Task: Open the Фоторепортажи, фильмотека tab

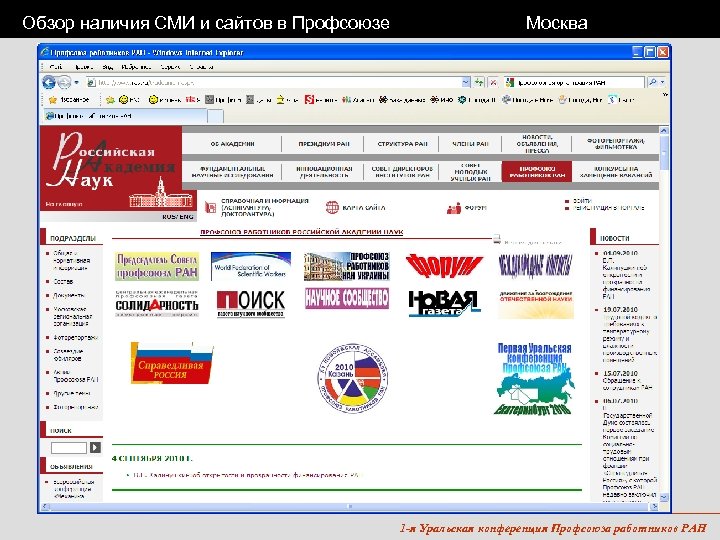Action: coord(615,144)
